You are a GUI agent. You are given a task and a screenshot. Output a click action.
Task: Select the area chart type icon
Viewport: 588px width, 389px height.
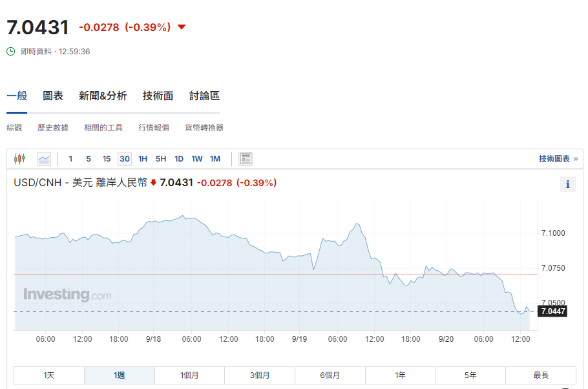click(44, 159)
